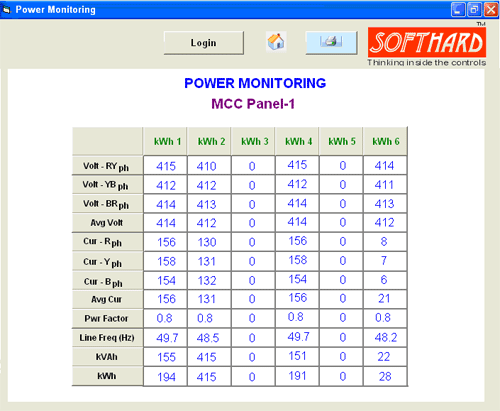Select the kWh 1 column header
The height and width of the screenshot is (411, 500).
(165, 141)
